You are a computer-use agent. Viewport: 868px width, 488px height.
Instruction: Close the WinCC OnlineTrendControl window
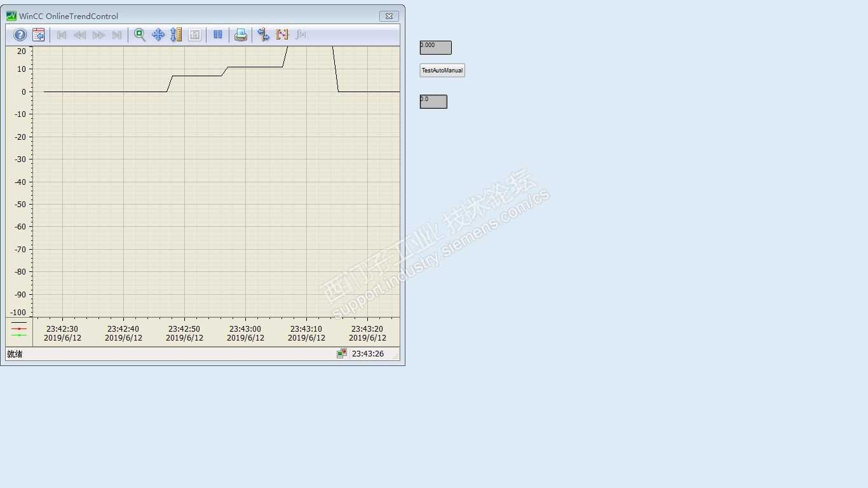(389, 16)
